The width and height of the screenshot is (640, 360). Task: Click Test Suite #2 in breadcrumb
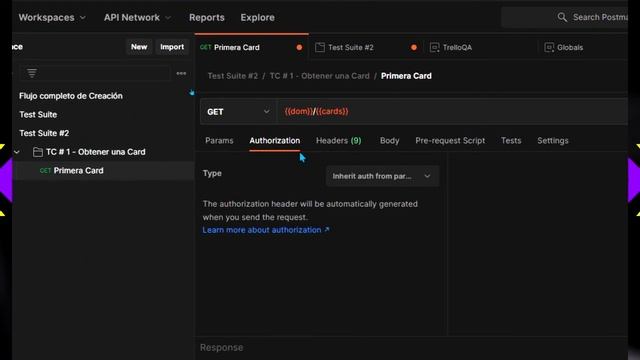(x=233, y=76)
